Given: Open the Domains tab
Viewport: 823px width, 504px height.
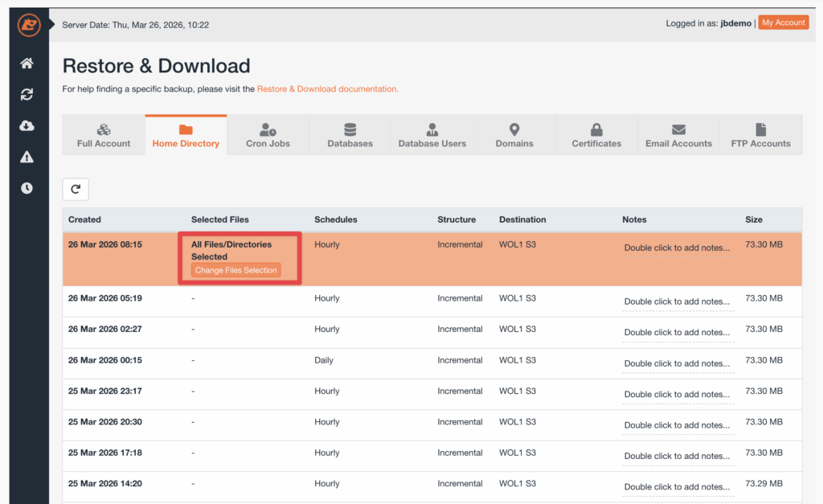Looking at the screenshot, I should point(514,135).
